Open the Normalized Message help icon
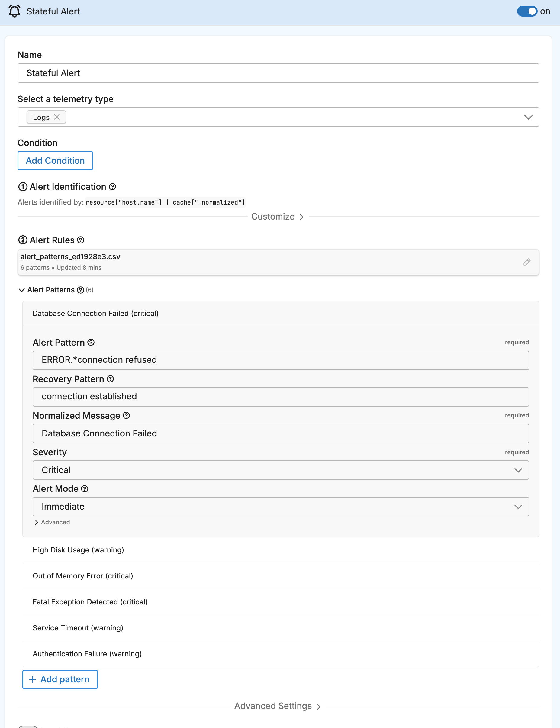560x728 pixels. click(126, 416)
